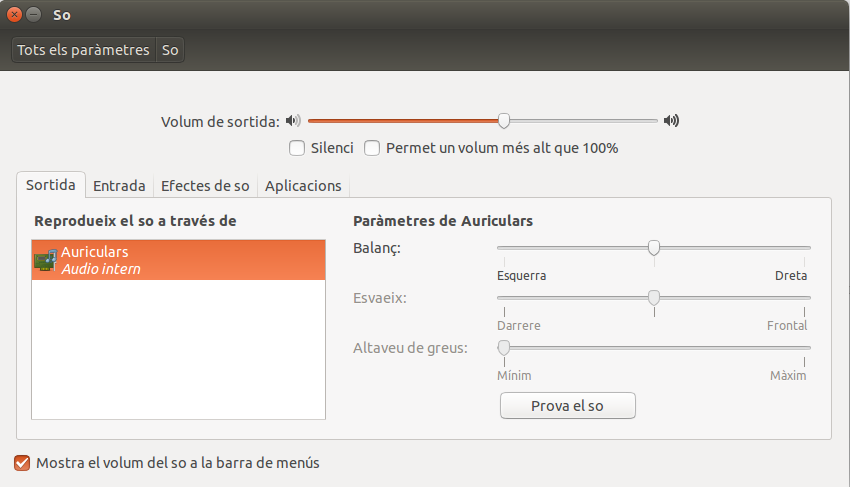Click the high volume speaker icon
Viewport: 850px width, 487px height.
tap(672, 121)
